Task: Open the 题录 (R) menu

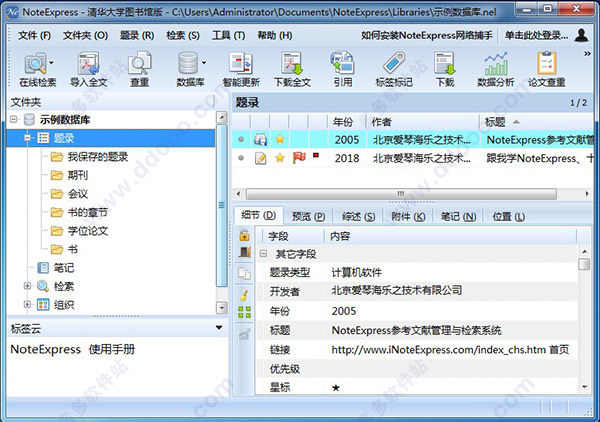Action: click(137, 36)
